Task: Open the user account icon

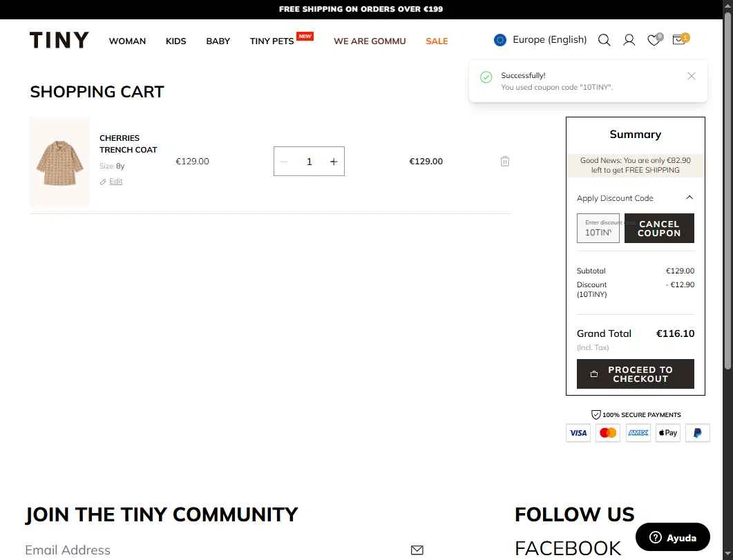Action: pyautogui.click(x=629, y=40)
